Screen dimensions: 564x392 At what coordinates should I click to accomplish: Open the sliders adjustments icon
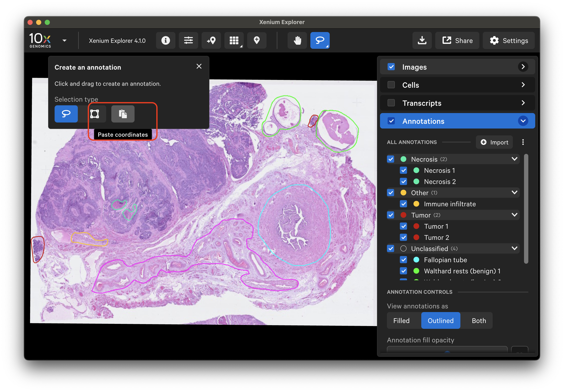click(189, 40)
